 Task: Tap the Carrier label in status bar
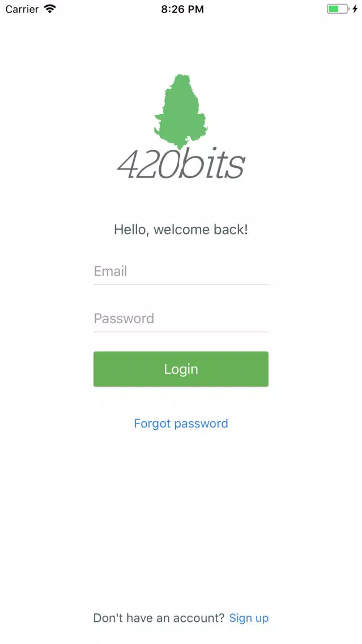click(22, 9)
